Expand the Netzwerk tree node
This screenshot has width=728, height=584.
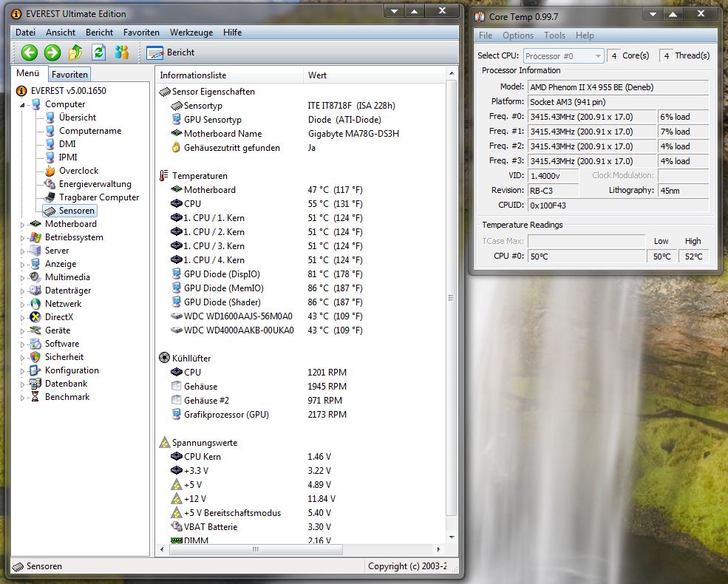click(22, 305)
